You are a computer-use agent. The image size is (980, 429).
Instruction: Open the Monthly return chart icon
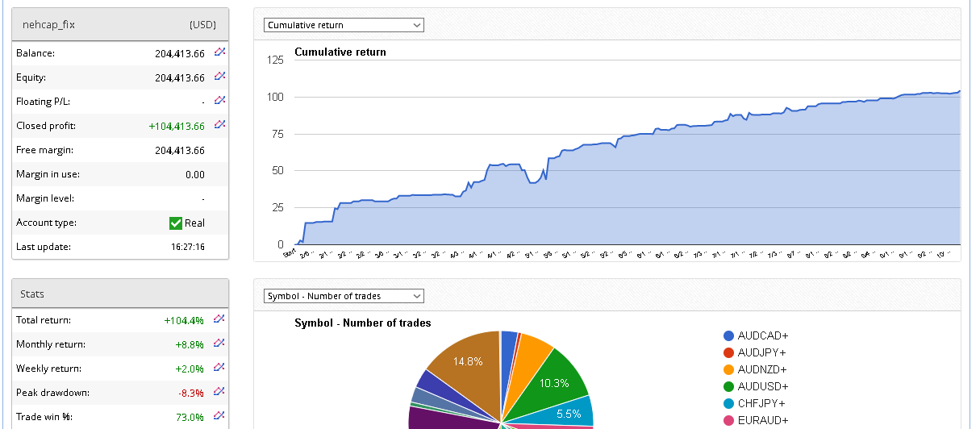click(219, 344)
